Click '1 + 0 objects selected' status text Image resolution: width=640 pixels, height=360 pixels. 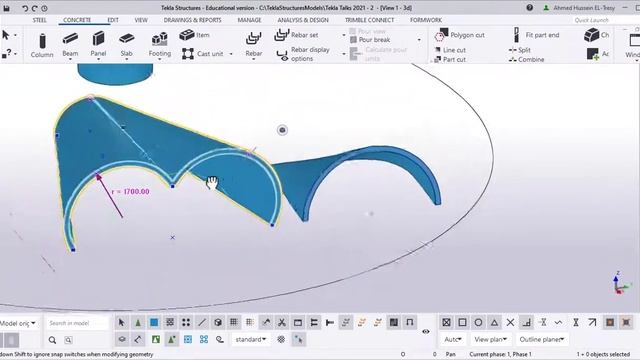603,354
